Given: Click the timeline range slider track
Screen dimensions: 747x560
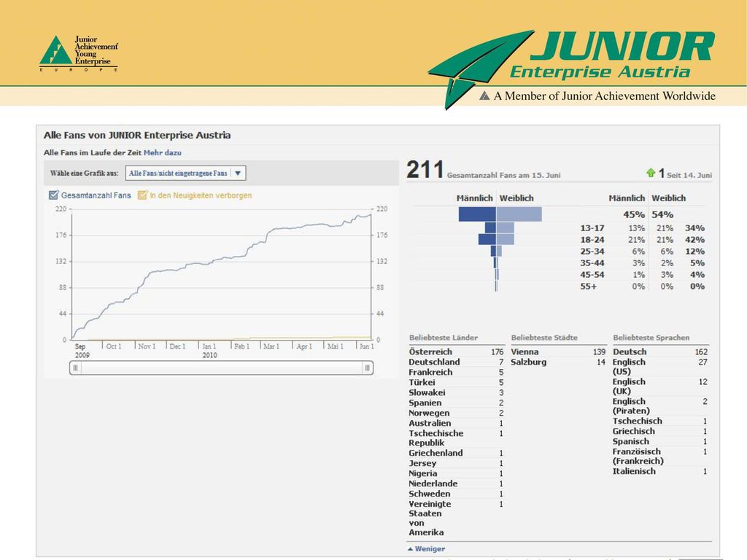Looking at the screenshot, I should 222,367.
